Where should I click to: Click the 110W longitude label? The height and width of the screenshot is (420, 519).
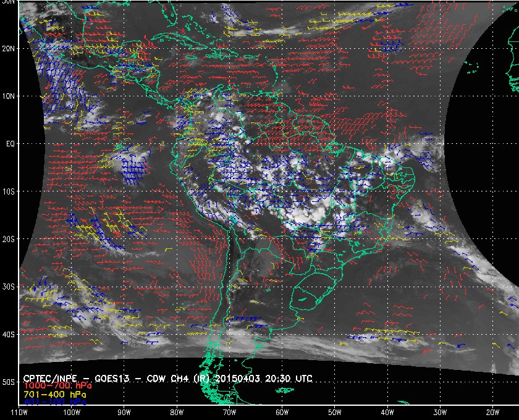pos(19,413)
